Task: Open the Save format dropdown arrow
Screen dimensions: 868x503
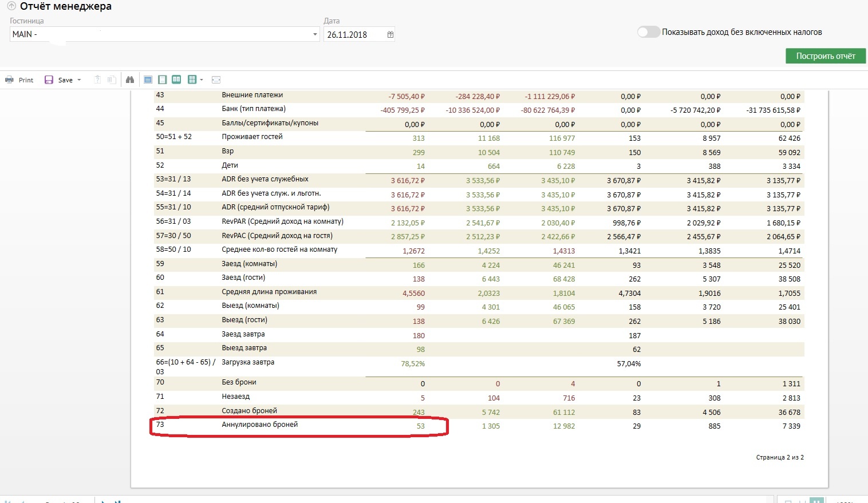Action: point(79,80)
